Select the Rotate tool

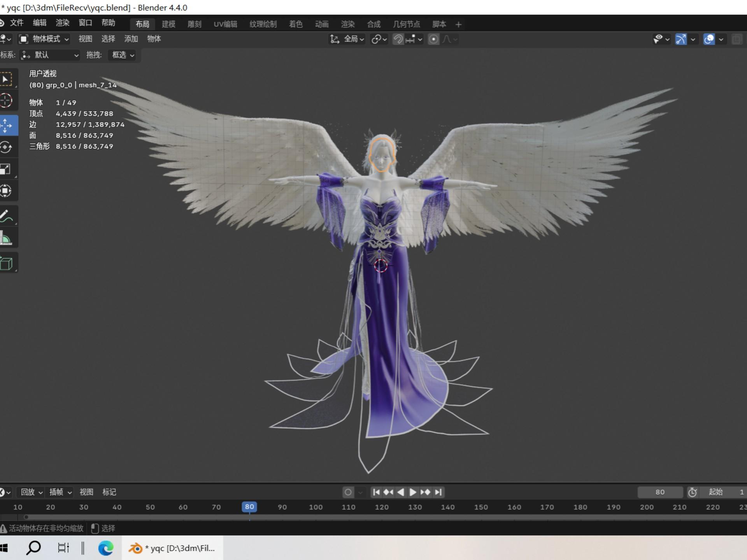coord(6,147)
